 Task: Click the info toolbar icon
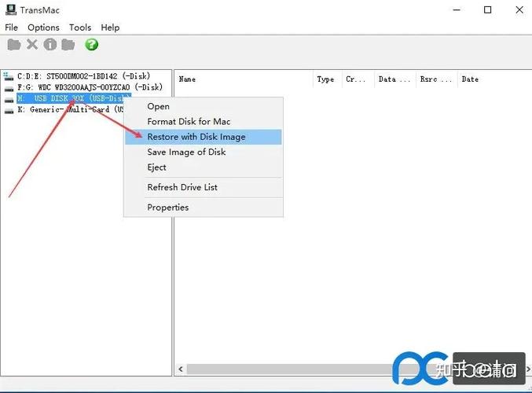click(50, 45)
